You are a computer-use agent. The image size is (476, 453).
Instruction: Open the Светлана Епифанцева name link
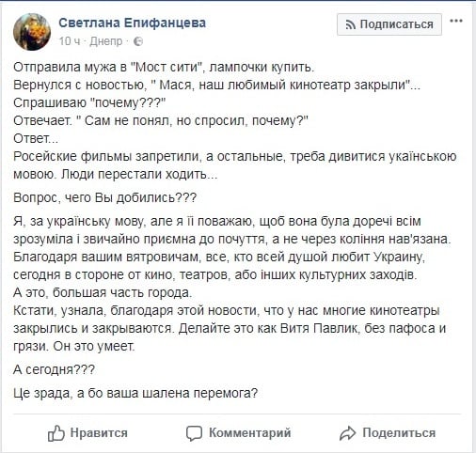click(133, 23)
